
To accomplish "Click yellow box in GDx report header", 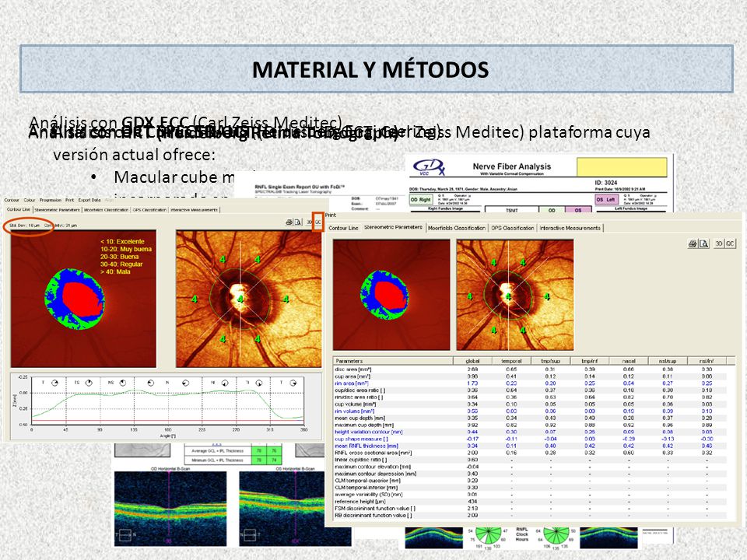I will tap(622, 167).
